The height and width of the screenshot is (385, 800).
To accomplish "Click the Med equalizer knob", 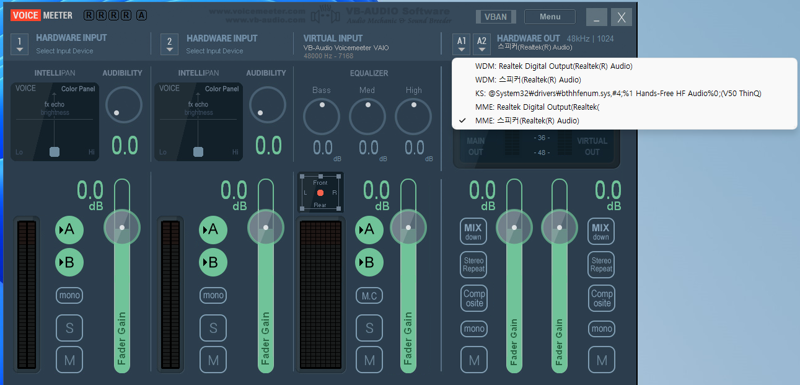I will (367, 116).
